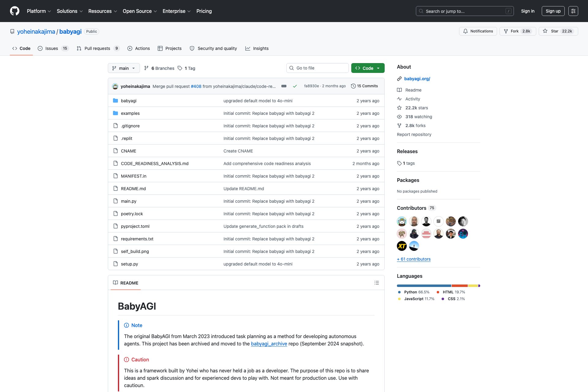Show the 61 more contributors link
This screenshot has height=392, width=588.
coord(414,259)
